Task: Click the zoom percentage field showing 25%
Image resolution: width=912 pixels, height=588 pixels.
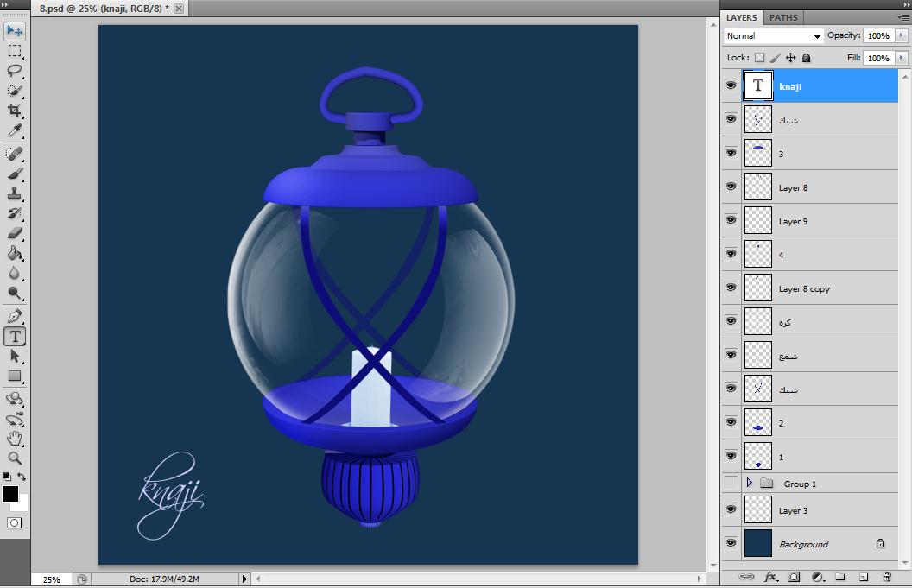Action: pyautogui.click(x=51, y=579)
